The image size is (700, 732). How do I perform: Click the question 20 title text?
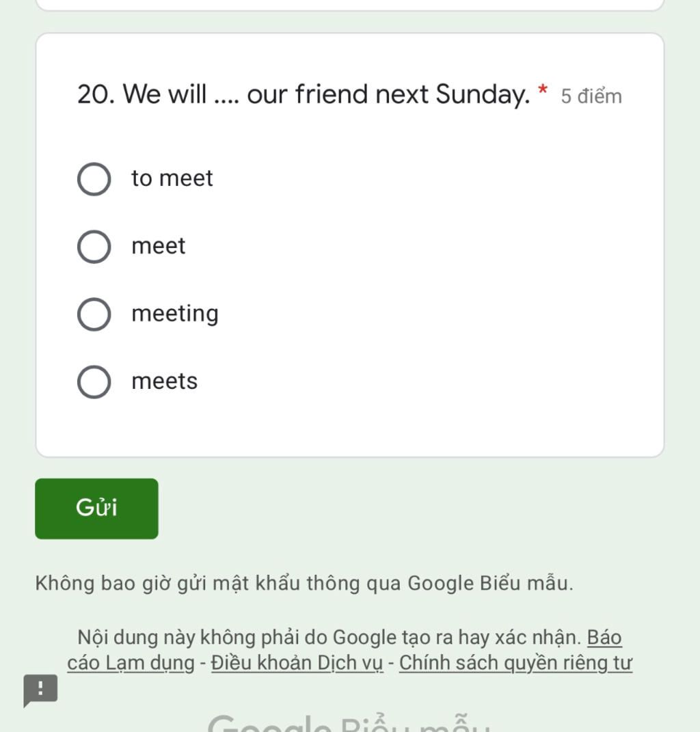[x=304, y=95]
